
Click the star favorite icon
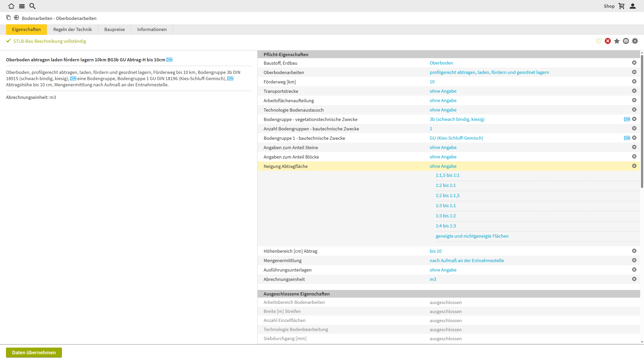tap(617, 41)
